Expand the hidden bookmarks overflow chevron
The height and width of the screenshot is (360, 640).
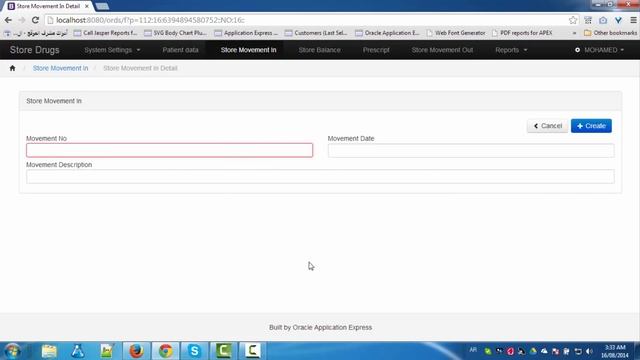coord(574,33)
